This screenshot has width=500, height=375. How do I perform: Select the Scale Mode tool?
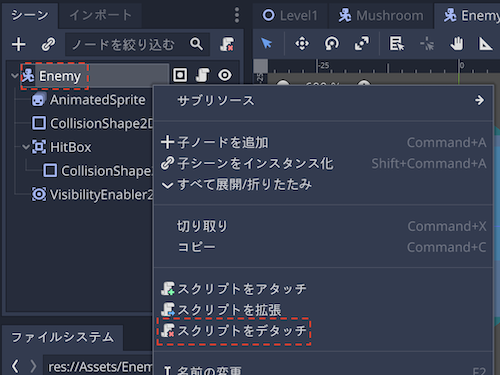pos(362,44)
